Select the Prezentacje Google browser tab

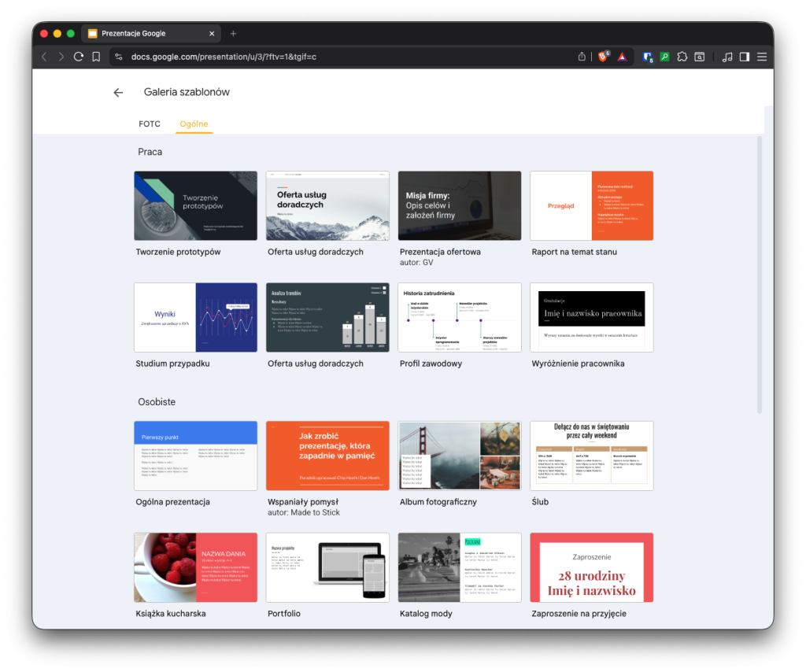pyautogui.click(x=151, y=33)
